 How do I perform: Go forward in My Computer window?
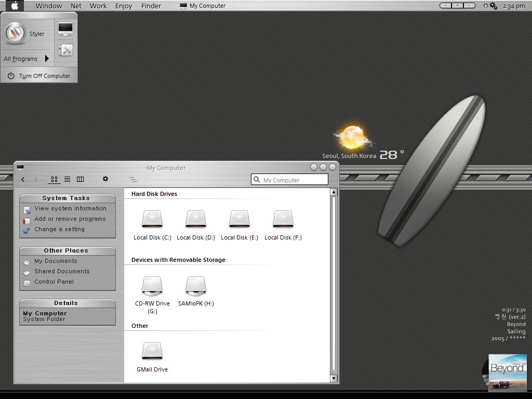[36, 179]
